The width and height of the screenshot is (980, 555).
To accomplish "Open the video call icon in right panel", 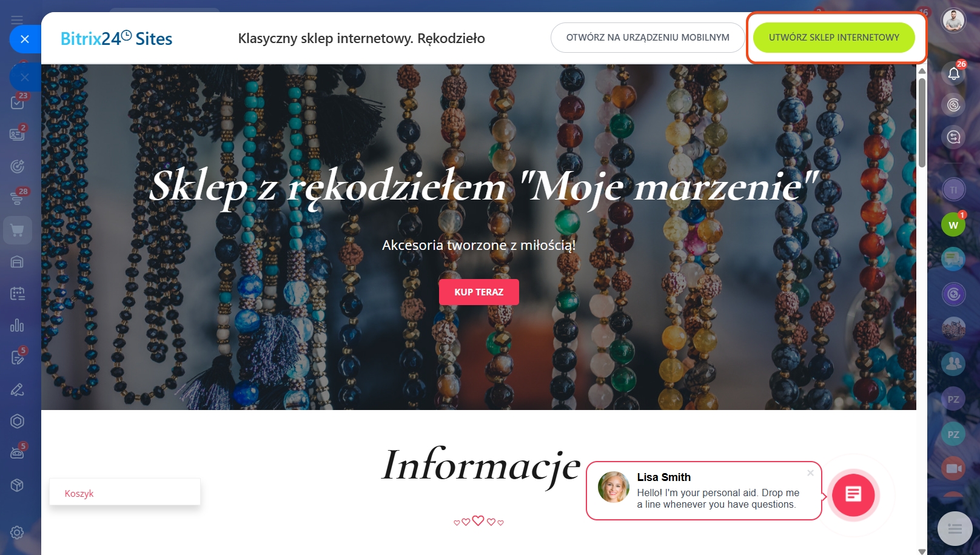I will tap(953, 468).
